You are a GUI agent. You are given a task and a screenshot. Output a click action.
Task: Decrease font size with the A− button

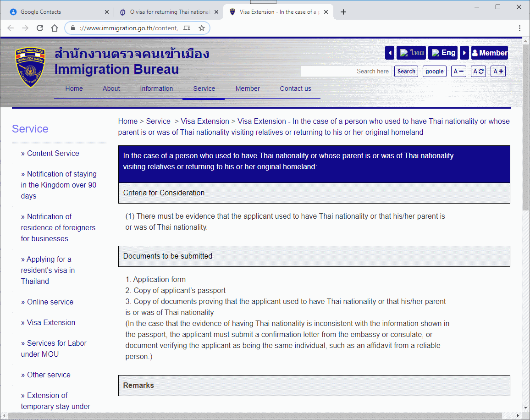pos(458,72)
